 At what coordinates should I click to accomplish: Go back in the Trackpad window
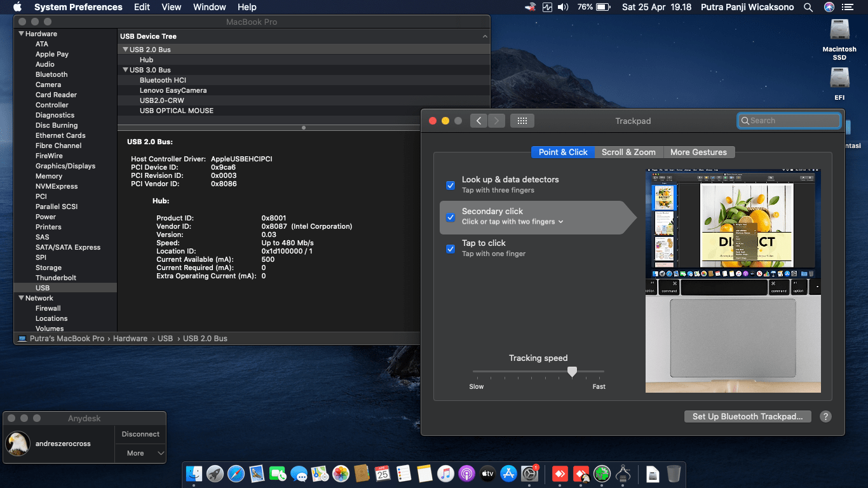478,121
